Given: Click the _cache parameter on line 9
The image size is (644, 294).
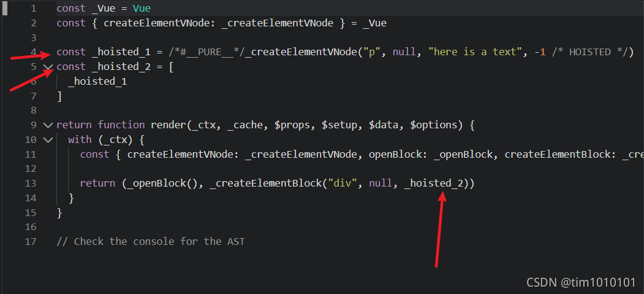Looking at the screenshot, I should click(244, 125).
